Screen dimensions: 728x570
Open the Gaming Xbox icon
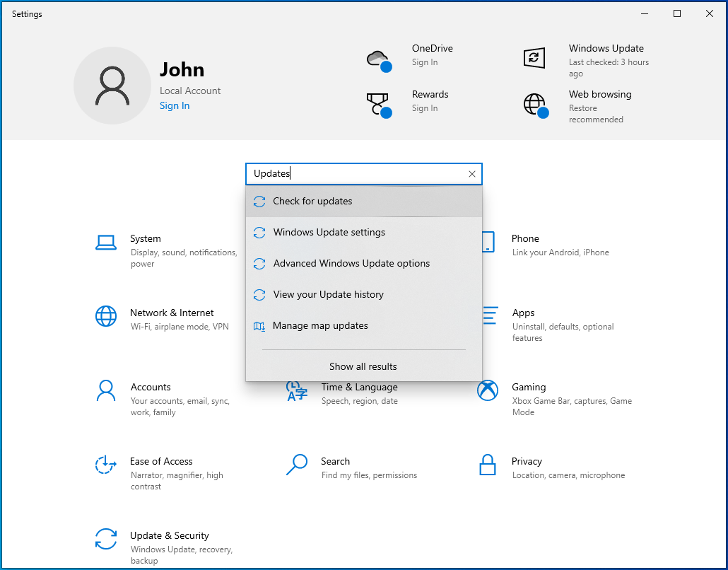[488, 390]
